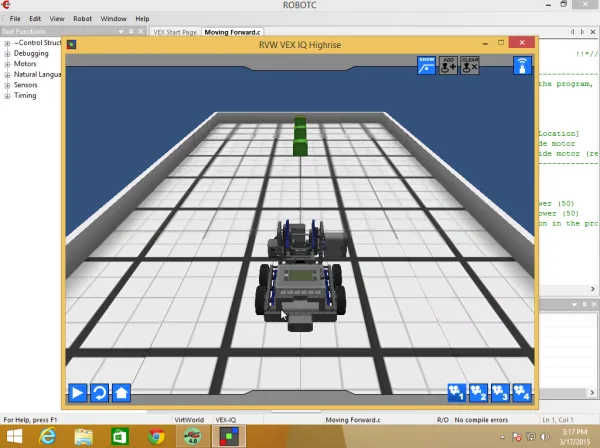Expand the Timing tree item

[x=7, y=96]
